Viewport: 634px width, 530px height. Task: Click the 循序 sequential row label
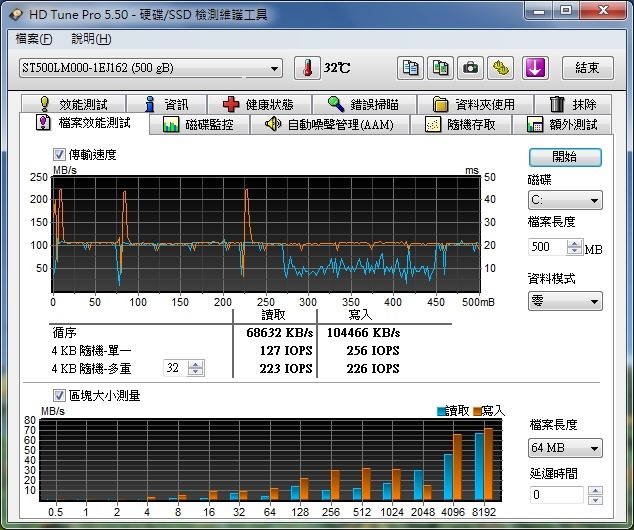click(64, 333)
